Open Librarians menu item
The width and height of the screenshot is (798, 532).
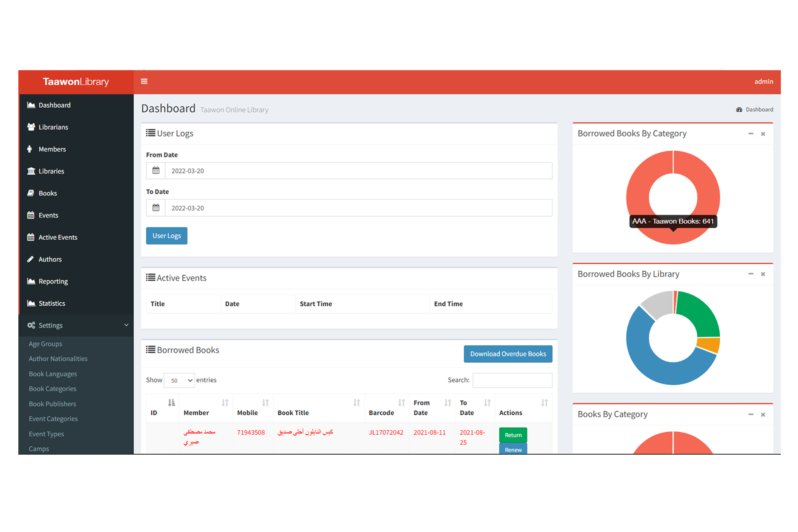[76, 127]
